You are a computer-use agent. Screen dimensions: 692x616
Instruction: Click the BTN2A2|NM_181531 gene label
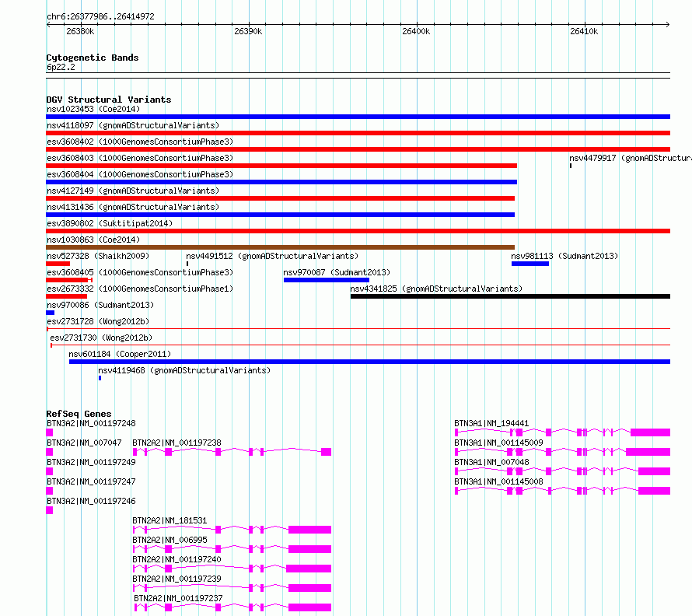point(170,520)
